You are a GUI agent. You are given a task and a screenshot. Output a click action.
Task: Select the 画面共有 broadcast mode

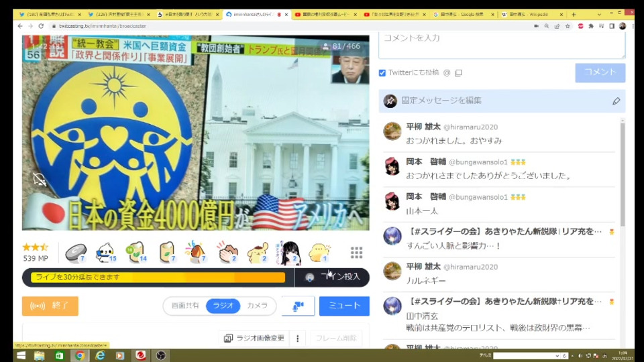[185, 306]
